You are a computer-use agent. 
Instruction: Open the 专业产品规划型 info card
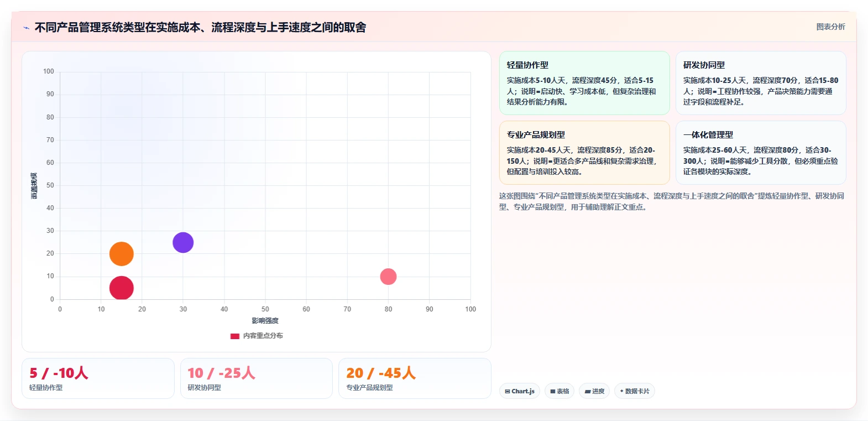584,153
